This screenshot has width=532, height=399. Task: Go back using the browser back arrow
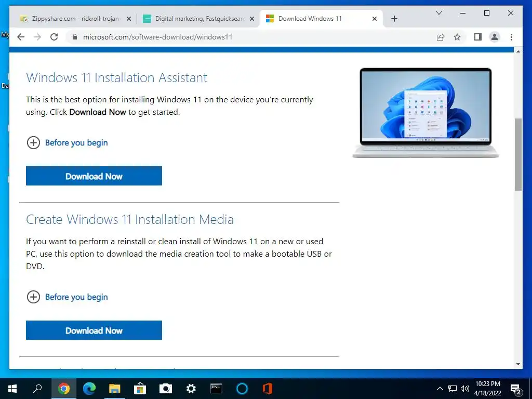[x=21, y=37]
